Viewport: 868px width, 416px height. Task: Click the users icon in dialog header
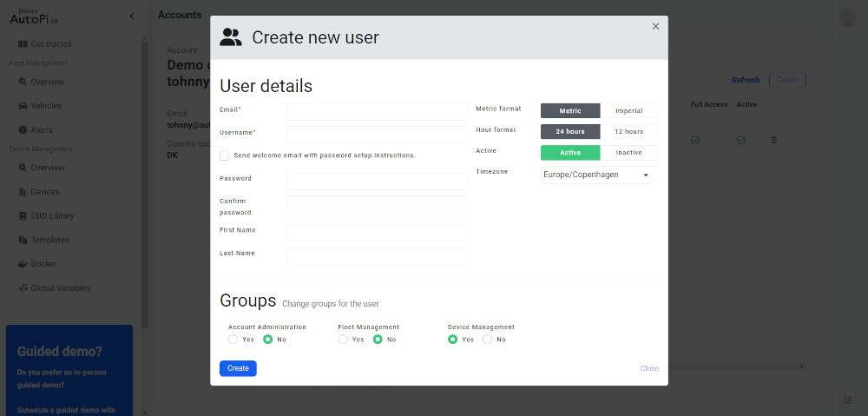231,37
